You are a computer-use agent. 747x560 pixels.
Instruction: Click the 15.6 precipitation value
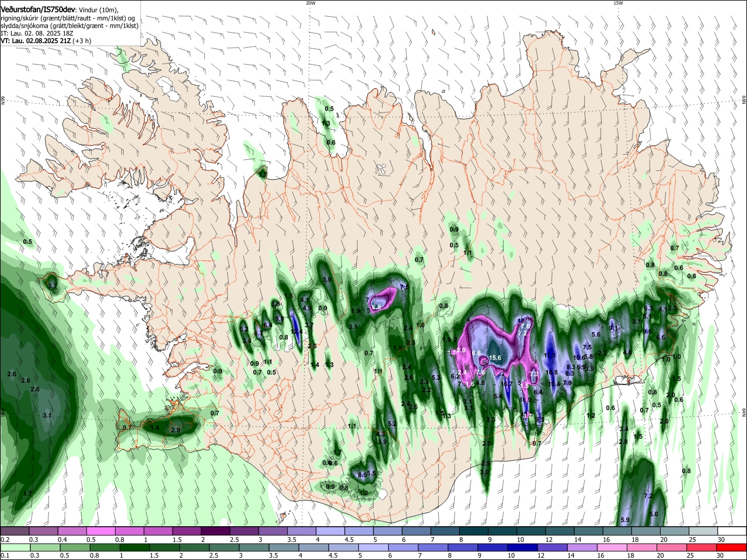tap(495, 358)
